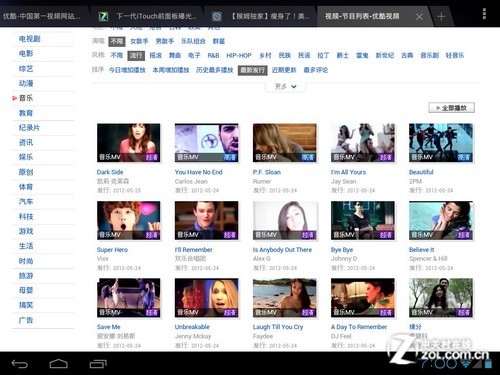Open the 科技 category
Viewport: 500px width, 375px height.
coord(26,216)
